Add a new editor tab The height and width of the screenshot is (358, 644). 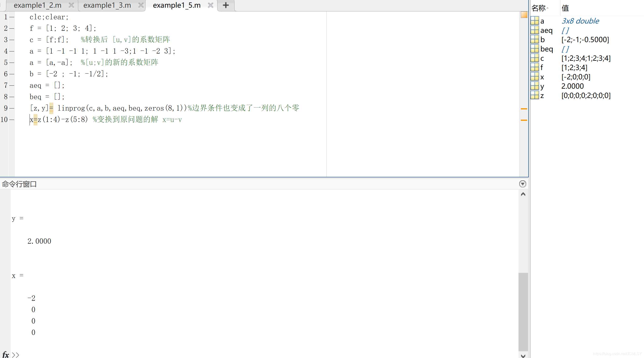(226, 5)
